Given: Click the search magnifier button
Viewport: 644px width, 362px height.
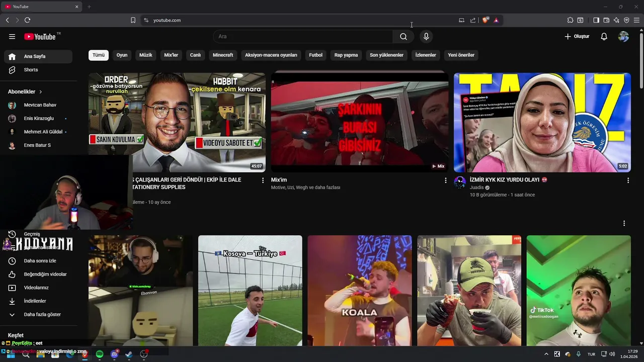Looking at the screenshot, I should tap(404, 36).
